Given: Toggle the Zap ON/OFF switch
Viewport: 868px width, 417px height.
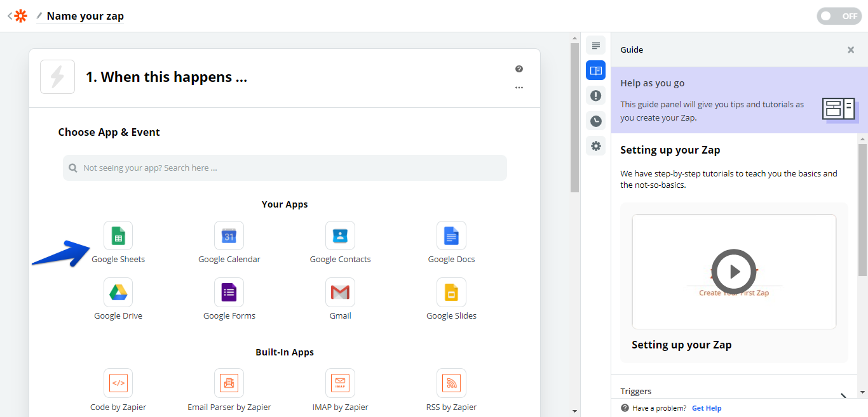Looking at the screenshot, I should pyautogui.click(x=839, y=17).
